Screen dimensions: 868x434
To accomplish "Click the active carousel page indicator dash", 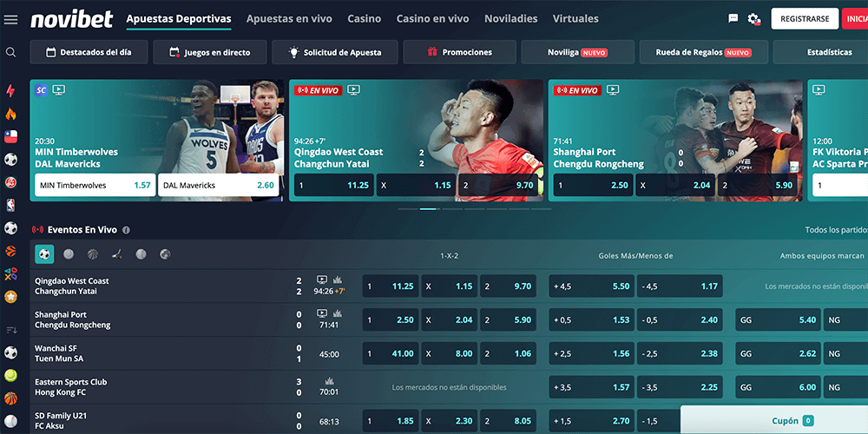I will (428, 208).
